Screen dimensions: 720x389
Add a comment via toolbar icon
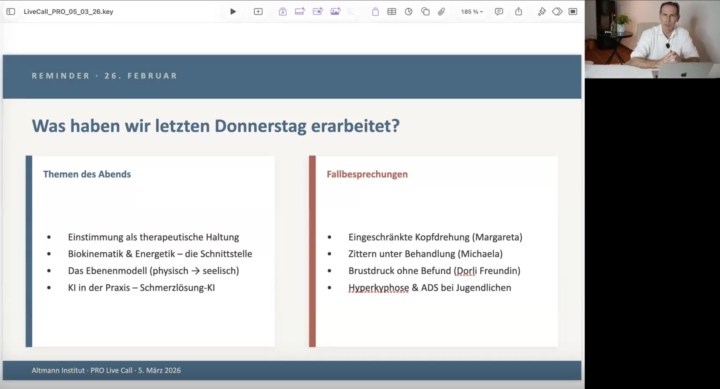pyautogui.click(x=499, y=11)
